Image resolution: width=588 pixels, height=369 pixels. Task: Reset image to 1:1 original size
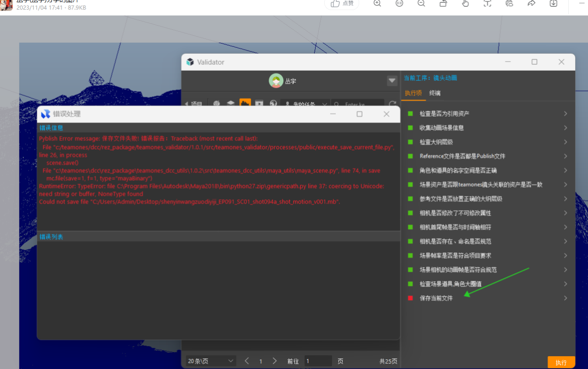(399, 3)
